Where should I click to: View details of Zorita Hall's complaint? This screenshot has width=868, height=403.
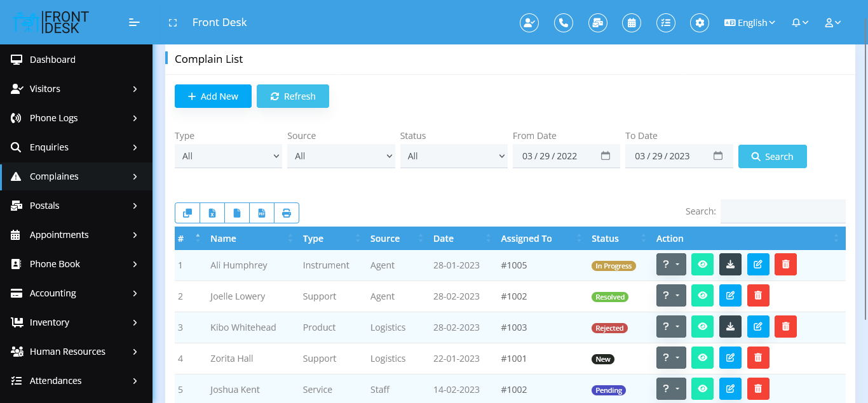tap(702, 358)
